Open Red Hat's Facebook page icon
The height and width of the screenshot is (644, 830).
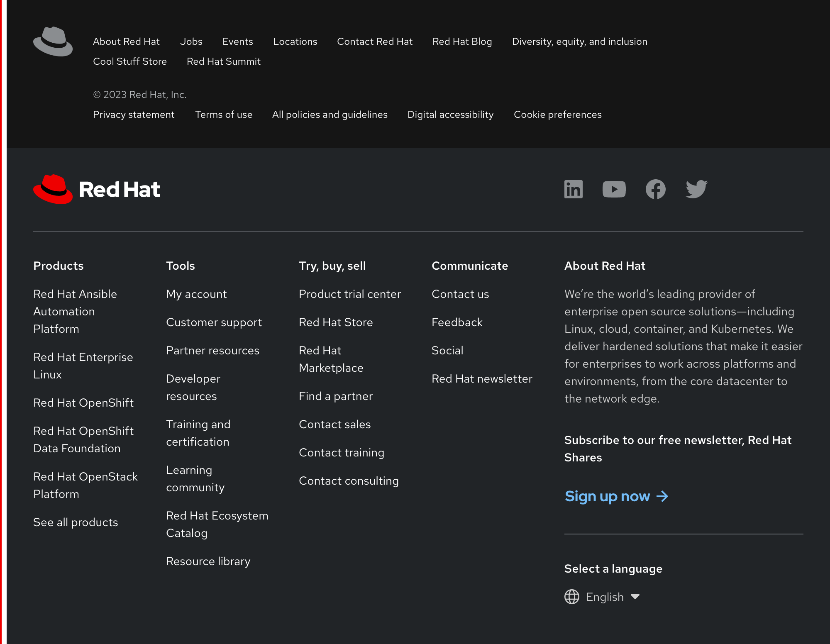click(x=655, y=189)
